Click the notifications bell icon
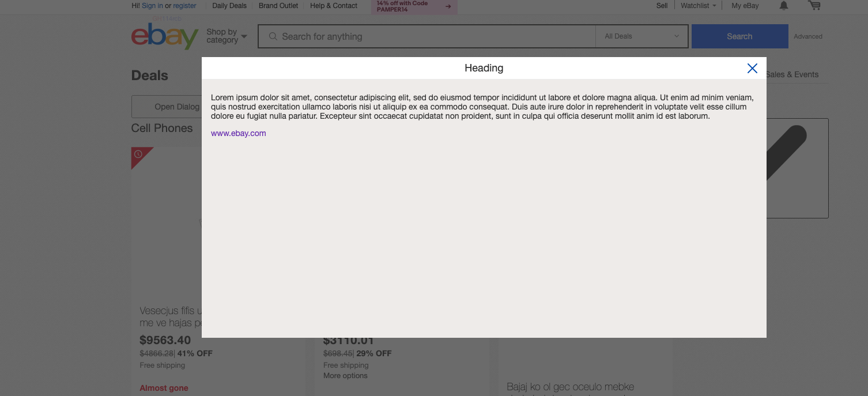 click(x=784, y=5)
